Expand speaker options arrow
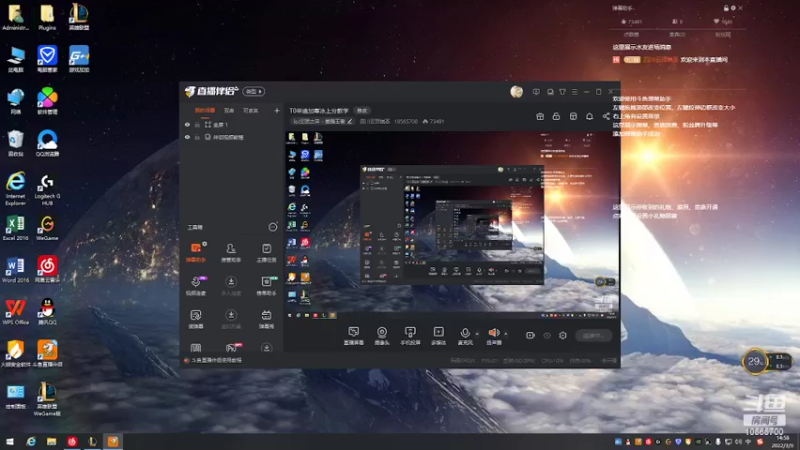Viewport: 800px width, 450px height. [506, 334]
